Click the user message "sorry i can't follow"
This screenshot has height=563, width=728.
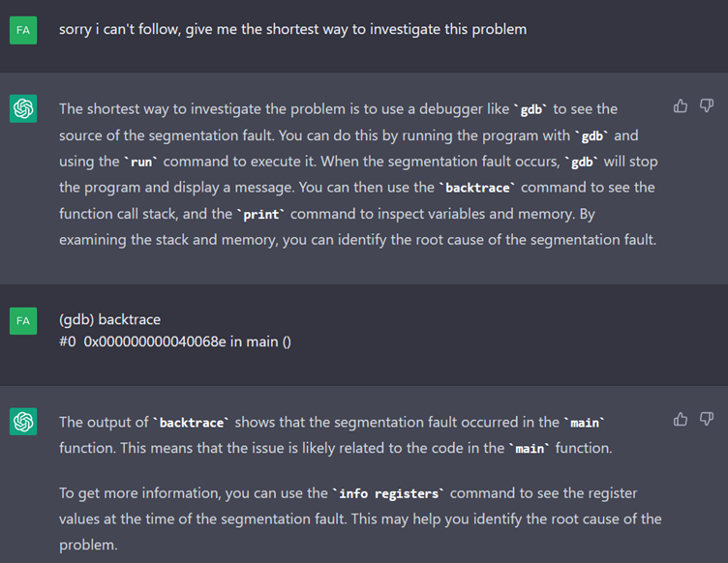pos(292,29)
